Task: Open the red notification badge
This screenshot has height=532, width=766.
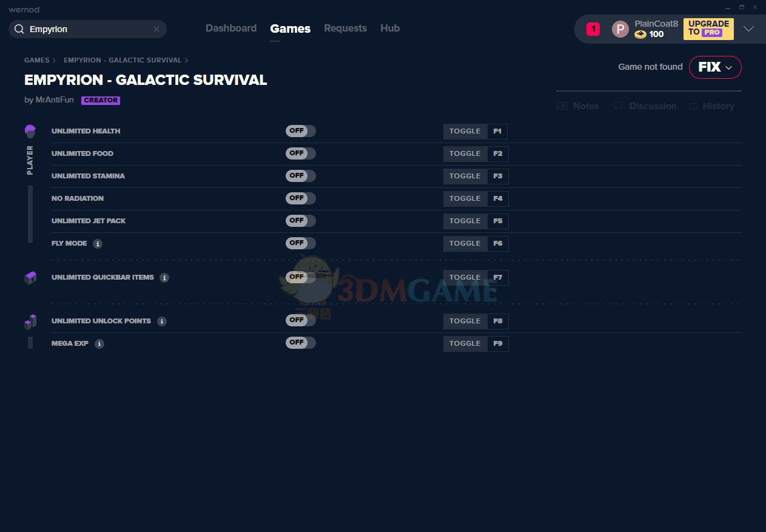Action: tap(593, 29)
